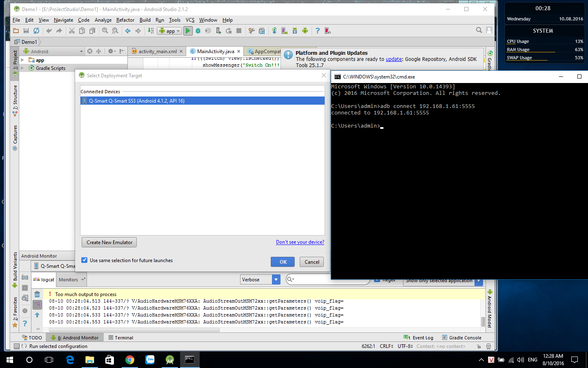Click the green Run app button

pyautogui.click(x=188, y=31)
